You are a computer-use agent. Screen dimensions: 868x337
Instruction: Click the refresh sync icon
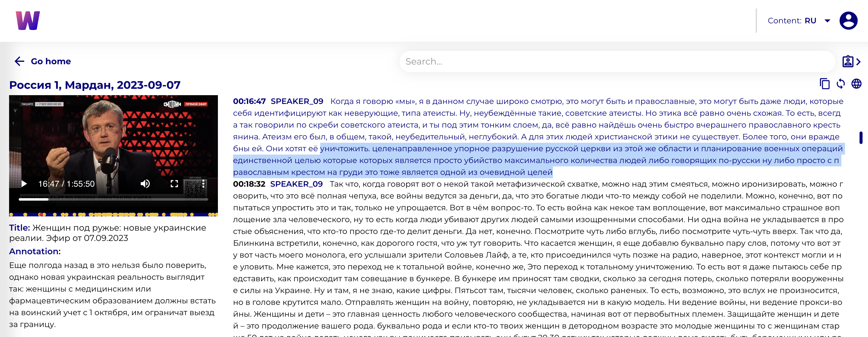[x=840, y=84]
